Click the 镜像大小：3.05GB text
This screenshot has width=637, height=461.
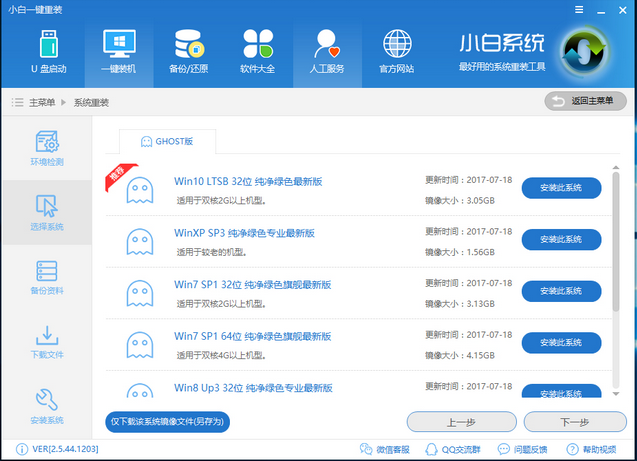pyautogui.click(x=460, y=201)
